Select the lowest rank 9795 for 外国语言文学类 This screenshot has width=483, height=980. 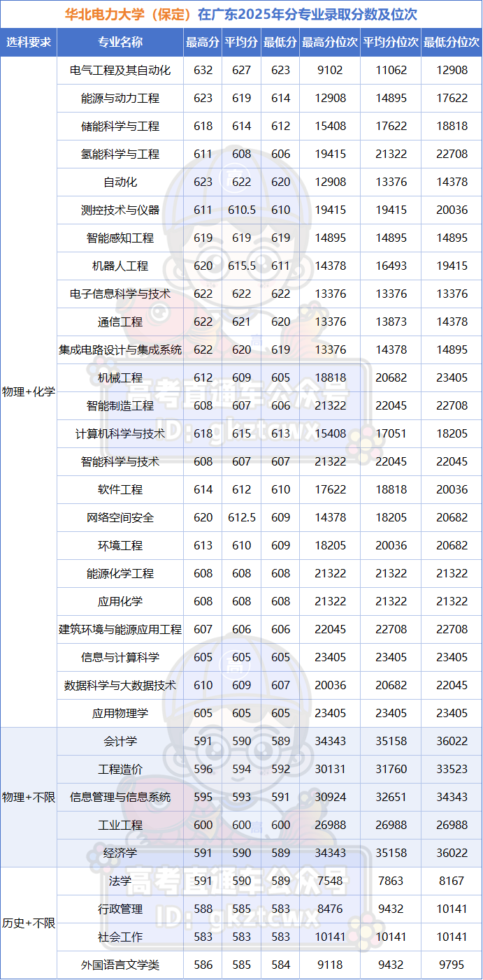point(452,965)
